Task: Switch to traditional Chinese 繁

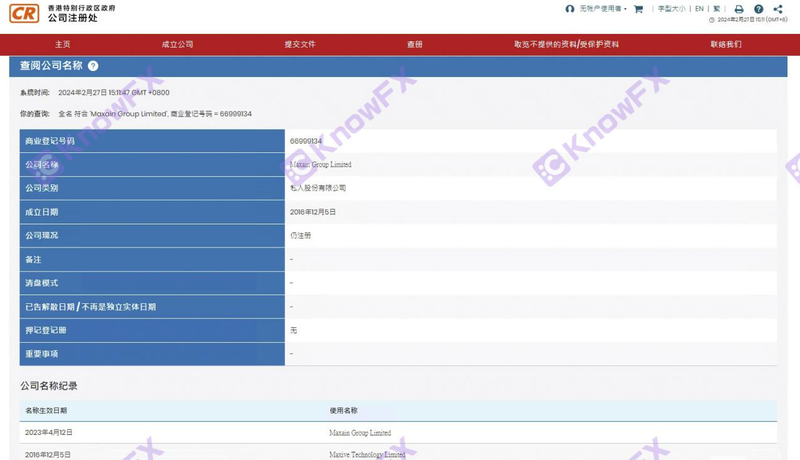Action: (717, 9)
